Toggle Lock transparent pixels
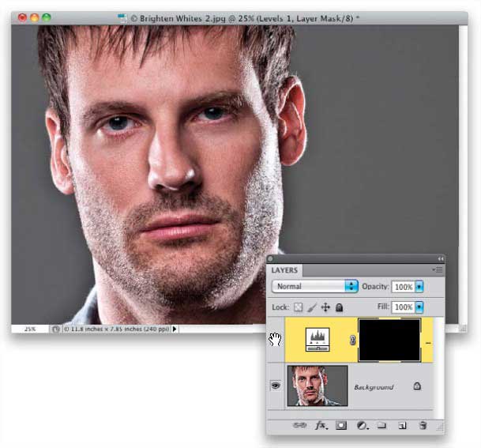 (x=299, y=307)
